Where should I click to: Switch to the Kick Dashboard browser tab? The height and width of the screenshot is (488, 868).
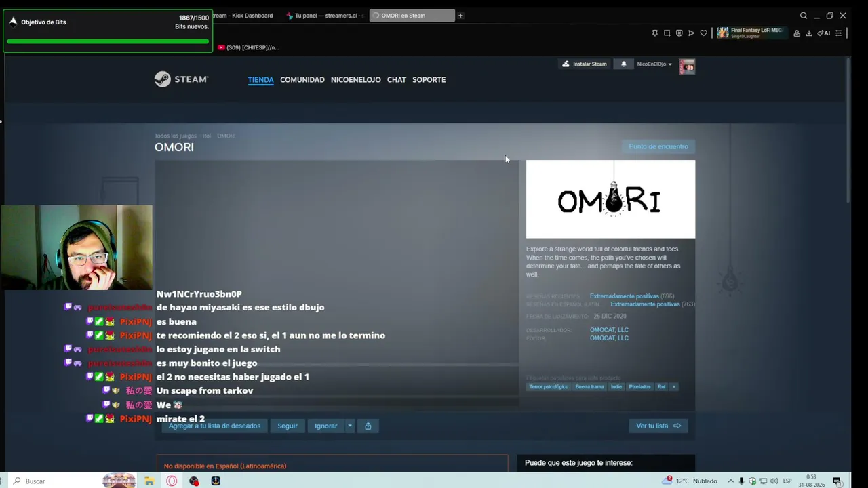click(x=243, y=16)
